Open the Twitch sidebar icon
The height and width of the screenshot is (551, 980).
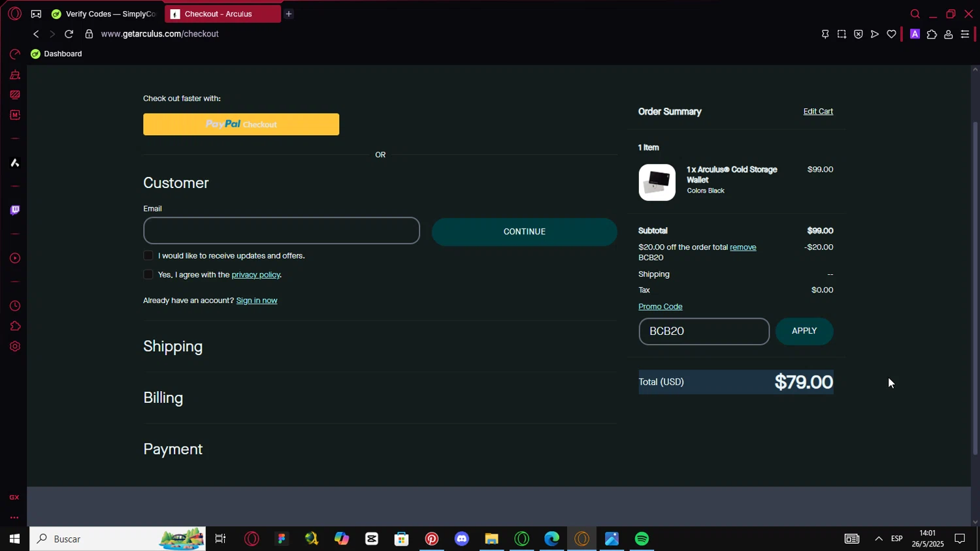pyautogui.click(x=14, y=210)
